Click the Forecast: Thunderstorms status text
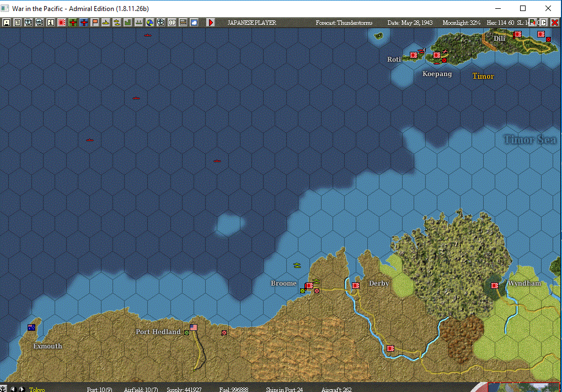 (x=344, y=23)
